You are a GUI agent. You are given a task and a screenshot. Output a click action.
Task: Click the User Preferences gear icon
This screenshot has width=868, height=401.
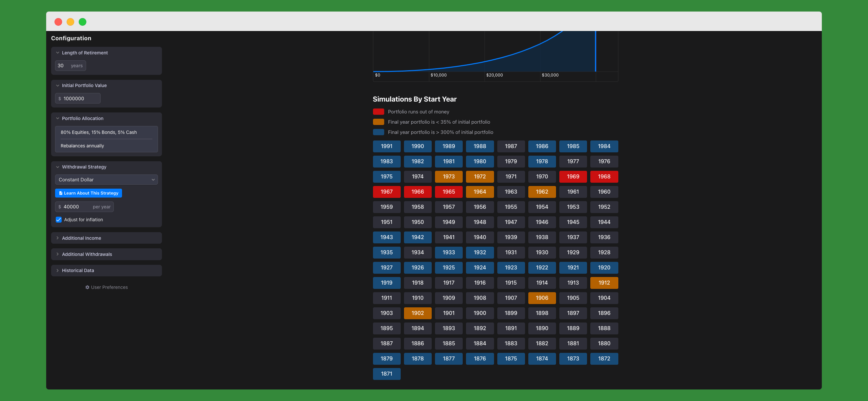tap(87, 287)
